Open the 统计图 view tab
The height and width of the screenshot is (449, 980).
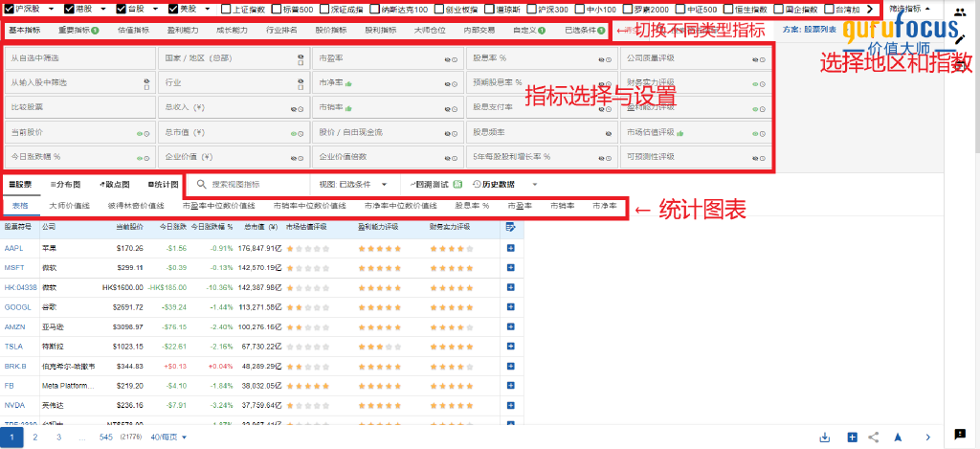click(163, 185)
